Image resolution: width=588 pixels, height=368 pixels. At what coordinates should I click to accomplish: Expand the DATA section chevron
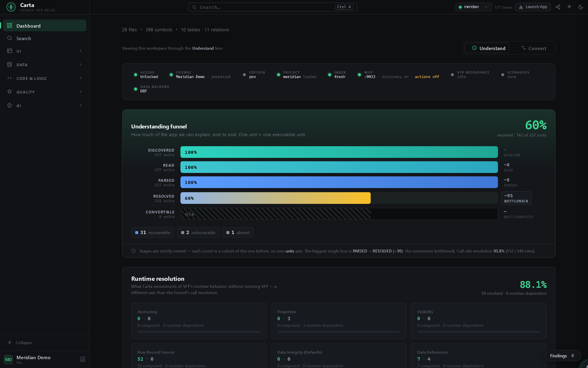tap(80, 65)
